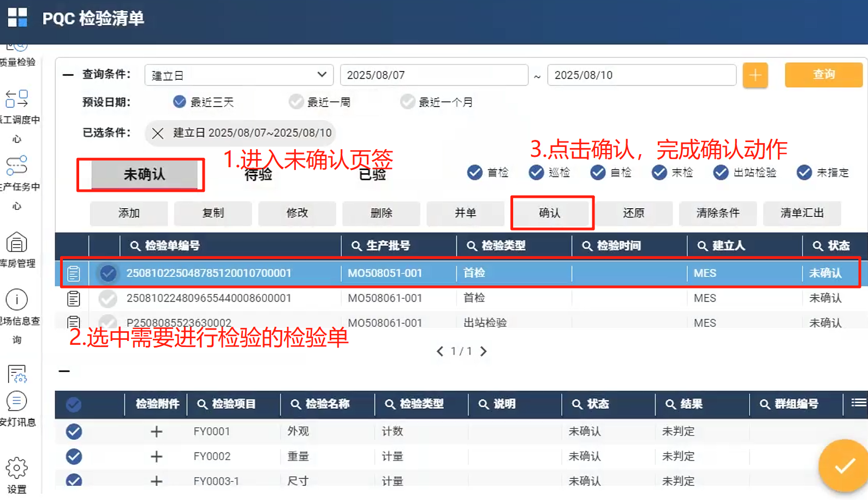Toggle 自检 filter checkbox
The height and width of the screenshot is (500, 868).
(x=598, y=173)
